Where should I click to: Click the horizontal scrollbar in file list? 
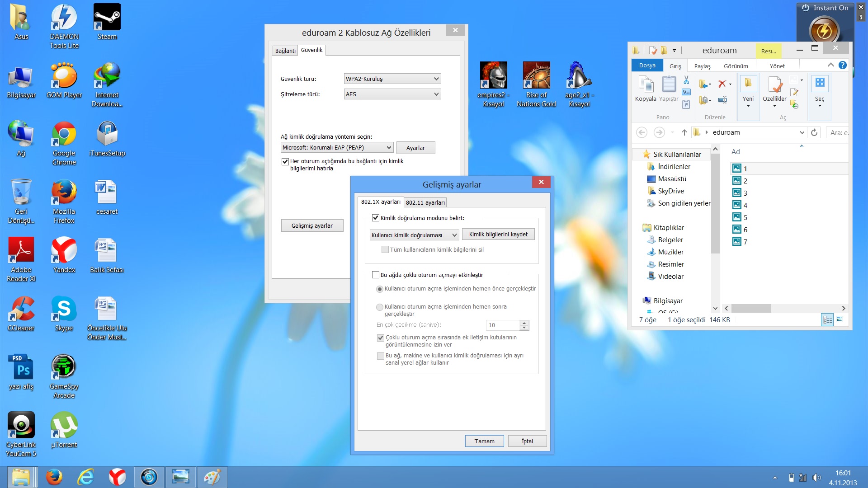(x=751, y=308)
